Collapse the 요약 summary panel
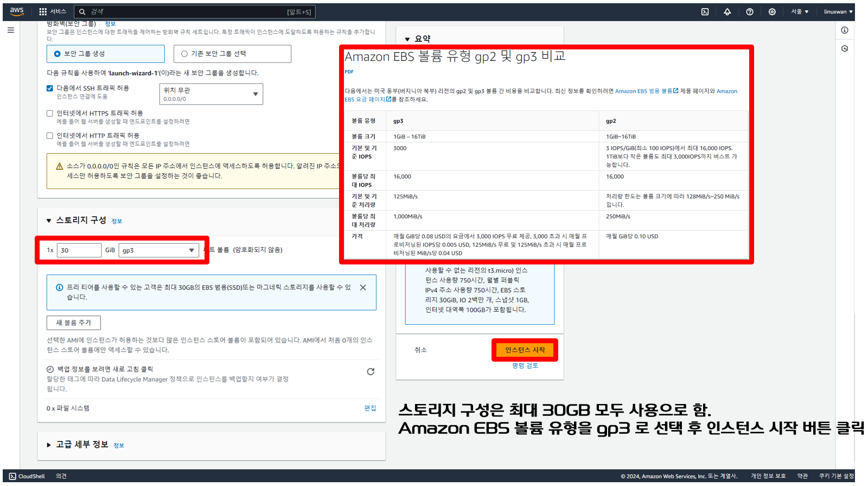The height and width of the screenshot is (486, 868). pos(407,39)
